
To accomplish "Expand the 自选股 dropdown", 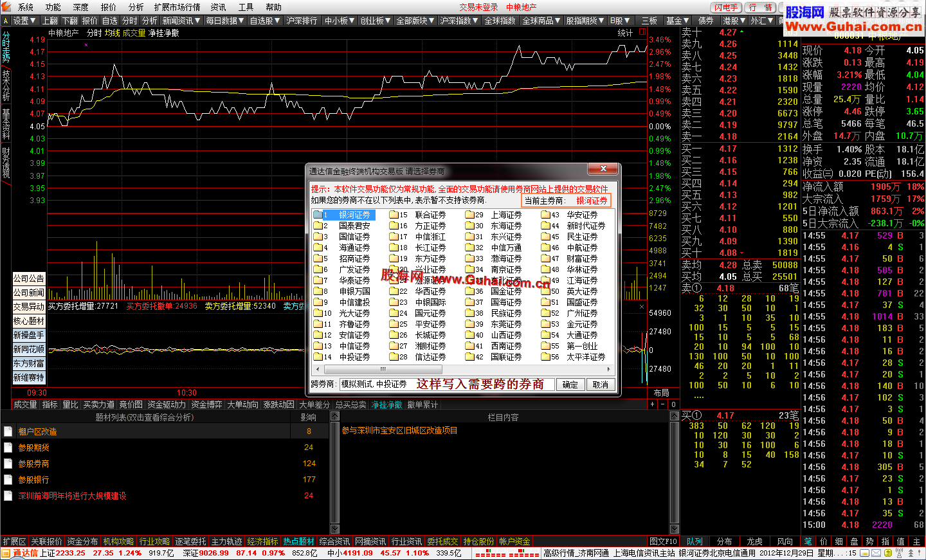I will [x=265, y=21].
